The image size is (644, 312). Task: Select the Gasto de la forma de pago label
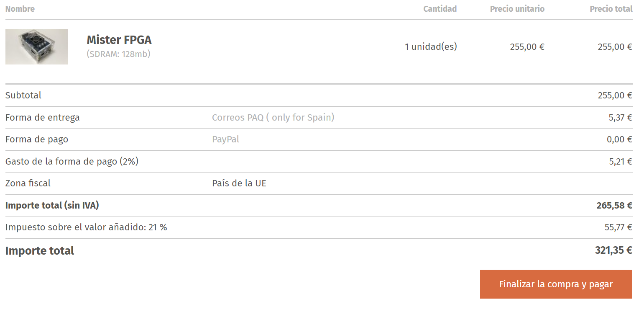coord(72,161)
